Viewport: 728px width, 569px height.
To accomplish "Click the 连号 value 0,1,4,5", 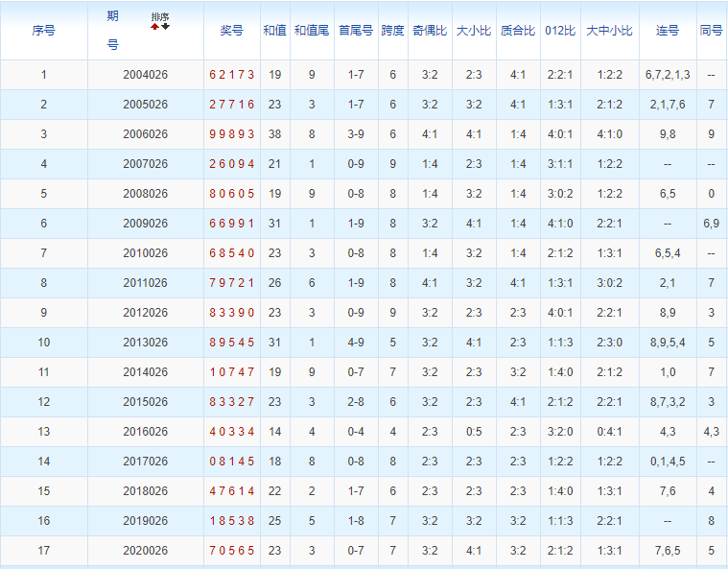I will 668,462.
